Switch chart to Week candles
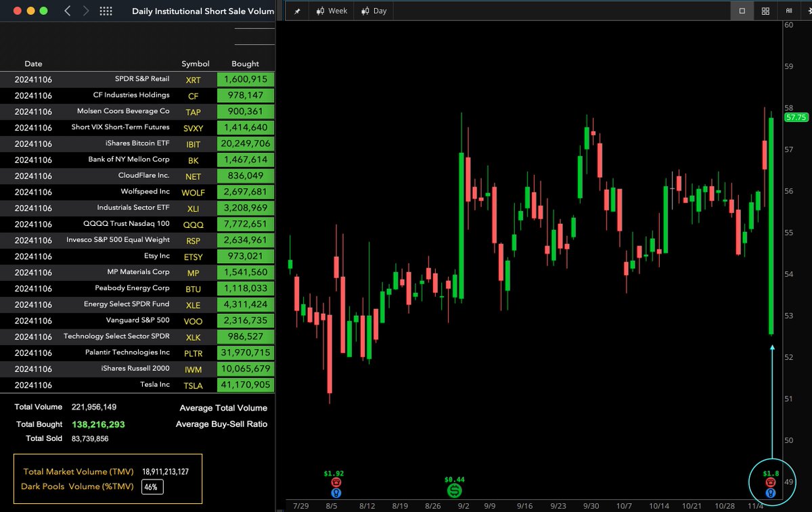812x512 pixels. point(332,11)
